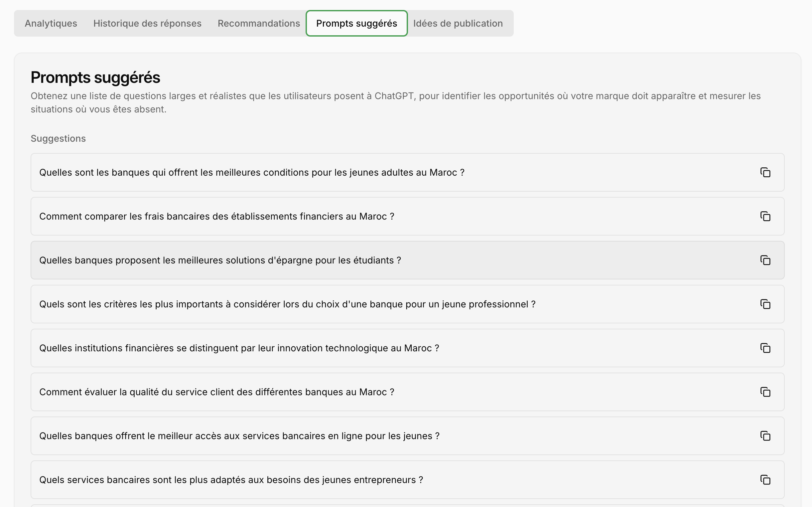812x507 pixels.
Task: Copy the frais bancaires comparison prompt
Action: click(x=765, y=216)
